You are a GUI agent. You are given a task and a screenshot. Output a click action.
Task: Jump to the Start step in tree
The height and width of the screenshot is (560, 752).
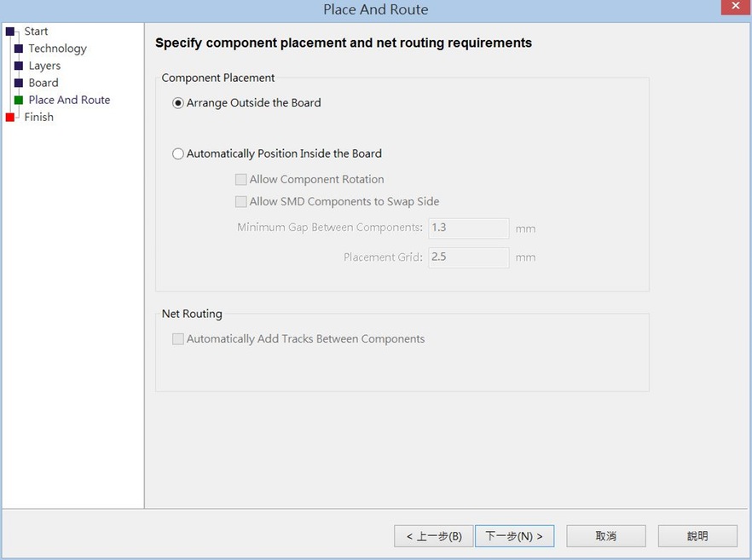(36, 32)
